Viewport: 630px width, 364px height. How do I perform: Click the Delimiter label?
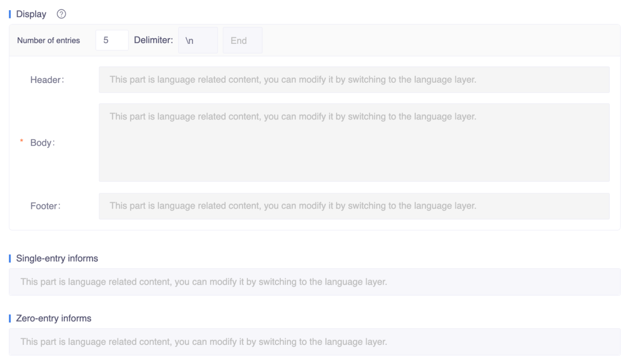click(x=153, y=40)
